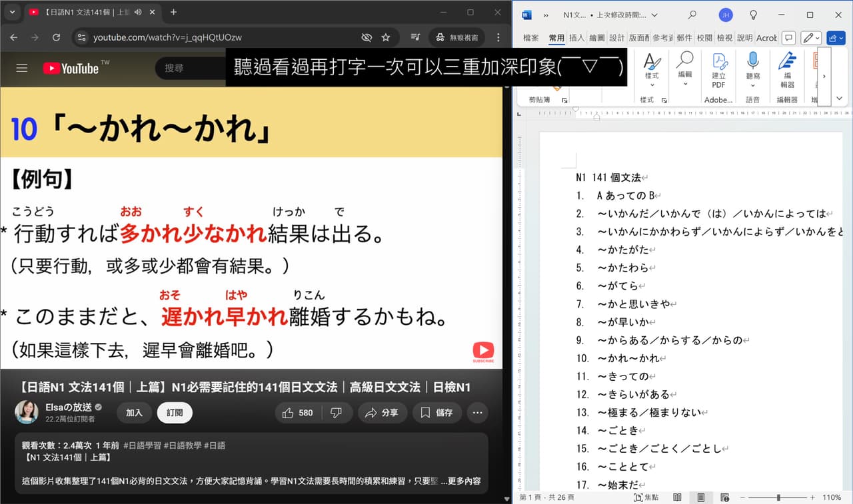Save the video to a playlist

[x=437, y=413]
